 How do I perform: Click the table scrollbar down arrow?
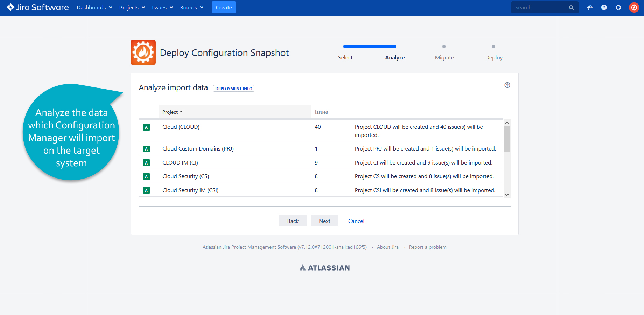507,195
